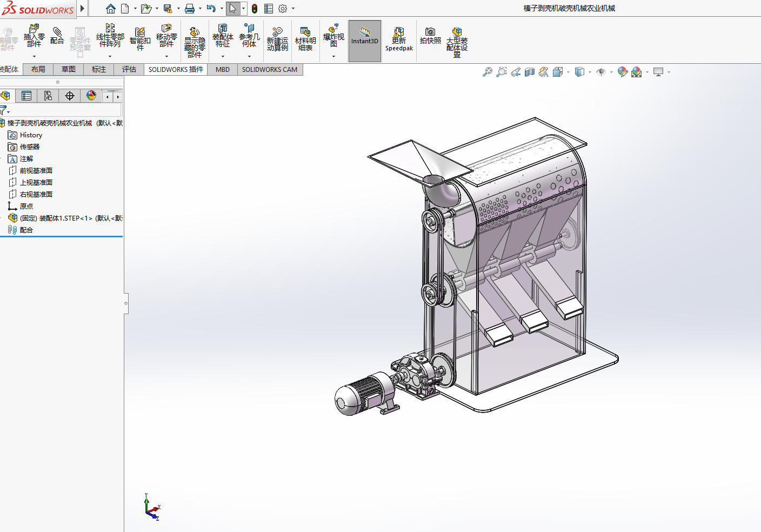Select 线性零部件阵列 linear pattern tool
The width and height of the screenshot is (761, 532).
point(110,36)
